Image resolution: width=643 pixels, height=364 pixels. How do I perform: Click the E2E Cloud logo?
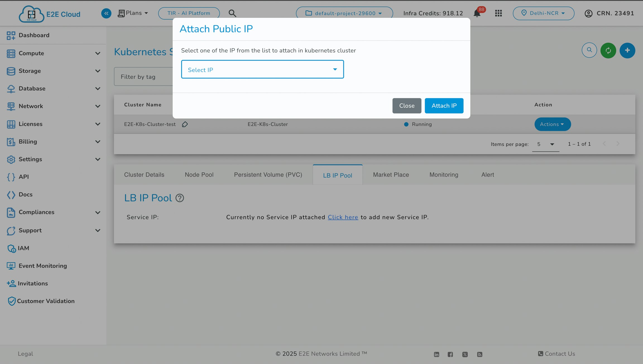[49, 14]
